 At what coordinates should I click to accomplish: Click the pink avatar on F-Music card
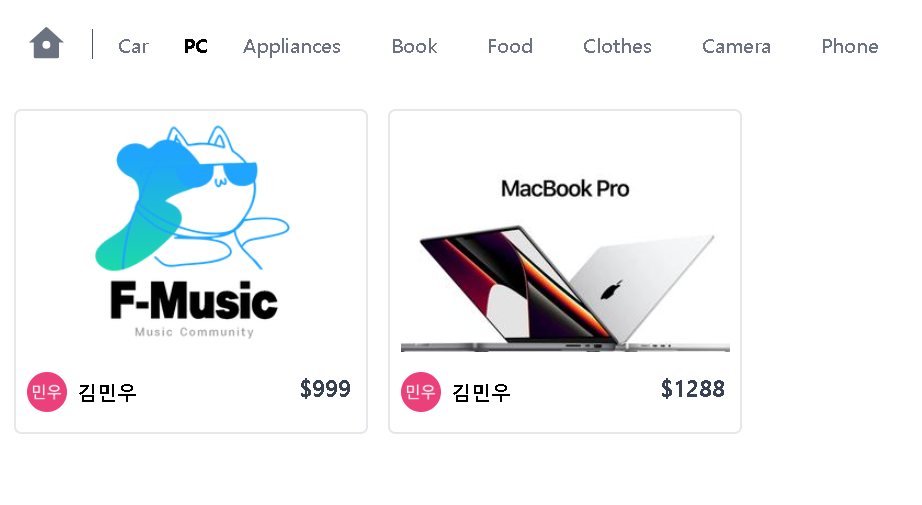pos(47,392)
